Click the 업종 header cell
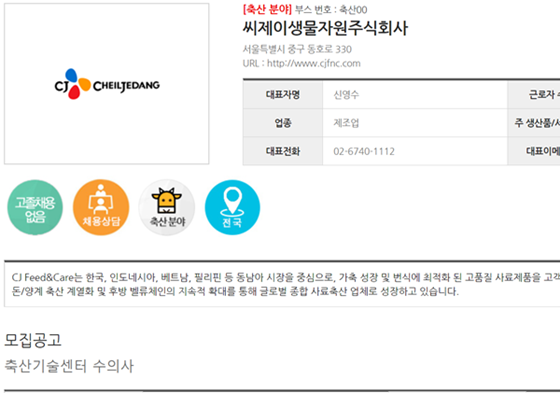560x393 pixels. point(283,123)
